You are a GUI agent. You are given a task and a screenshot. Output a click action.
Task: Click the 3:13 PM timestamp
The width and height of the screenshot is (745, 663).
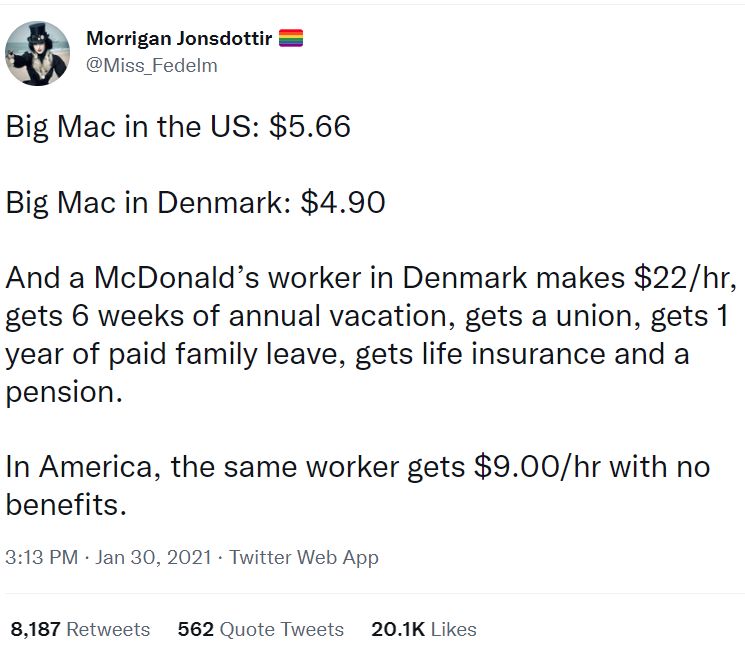click(41, 557)
